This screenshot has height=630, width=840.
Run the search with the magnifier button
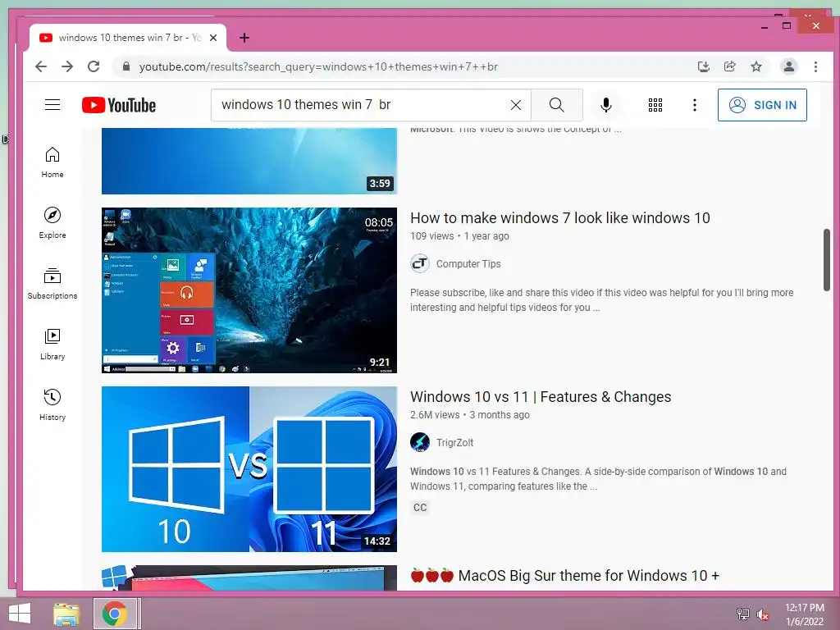click(x=557, y=105)
